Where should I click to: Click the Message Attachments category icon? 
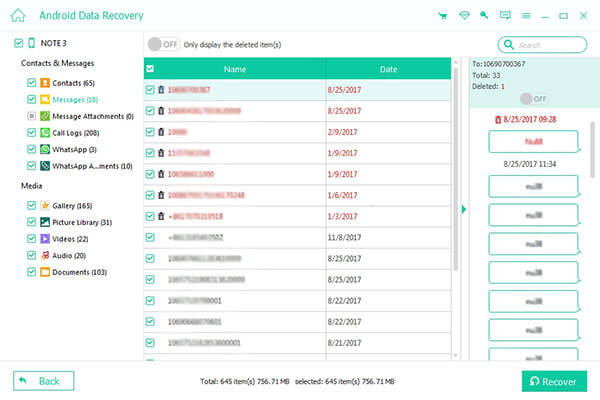[x=45, y=116]
